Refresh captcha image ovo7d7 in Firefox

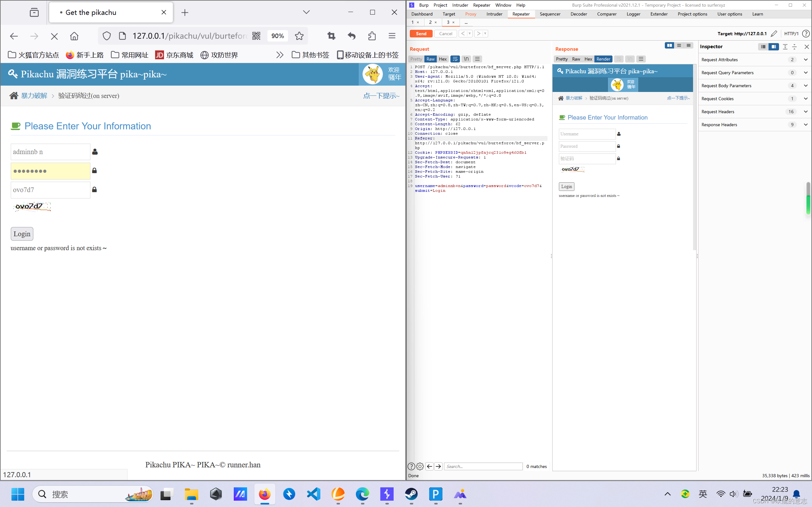[32, 206]
